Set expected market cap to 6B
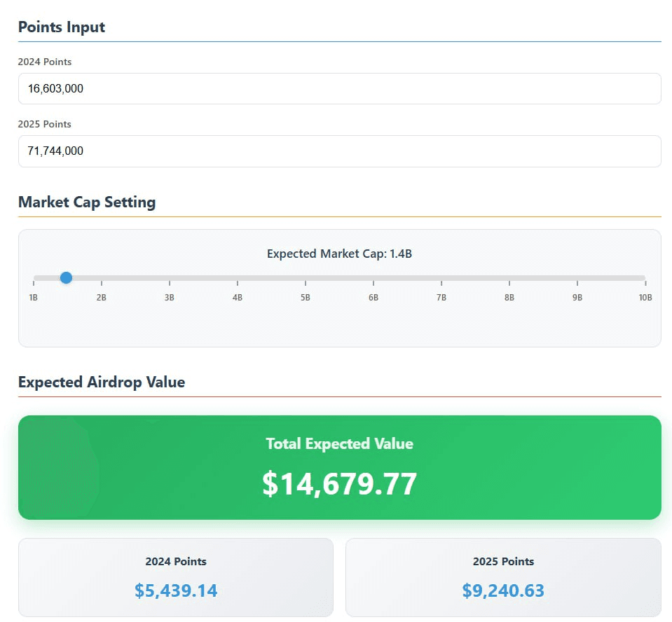The image size is (672, 622). click(373, 278)
